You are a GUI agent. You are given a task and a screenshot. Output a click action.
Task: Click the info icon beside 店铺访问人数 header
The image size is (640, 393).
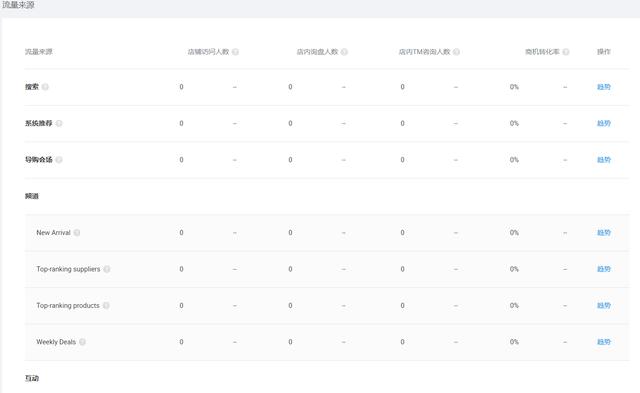coord(236,52)
